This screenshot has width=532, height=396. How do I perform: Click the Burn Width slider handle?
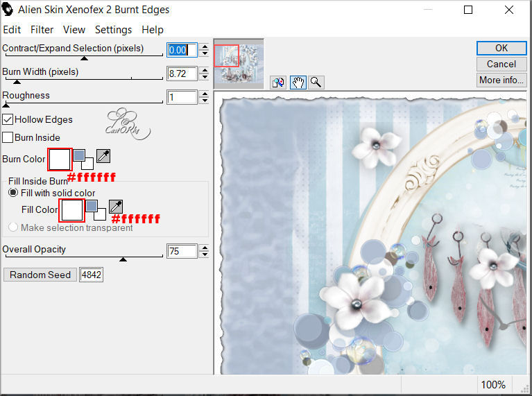(17, 82)
